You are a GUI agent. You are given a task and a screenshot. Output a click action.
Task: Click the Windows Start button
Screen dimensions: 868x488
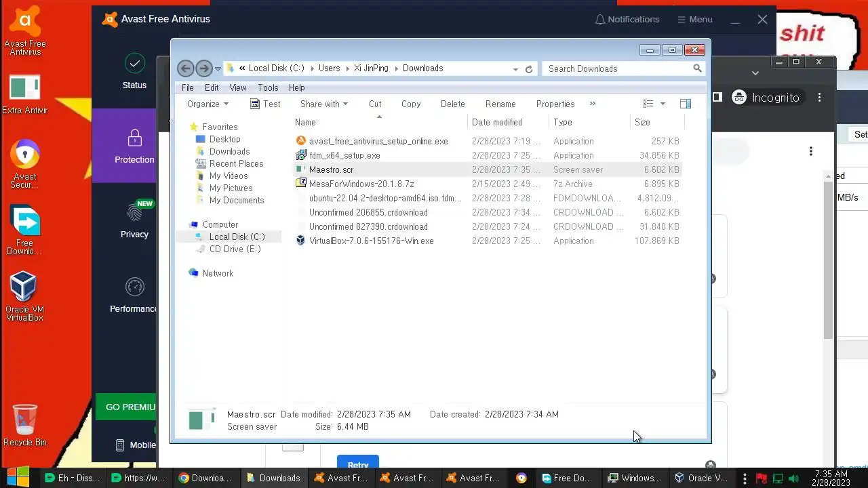point(18,477)
